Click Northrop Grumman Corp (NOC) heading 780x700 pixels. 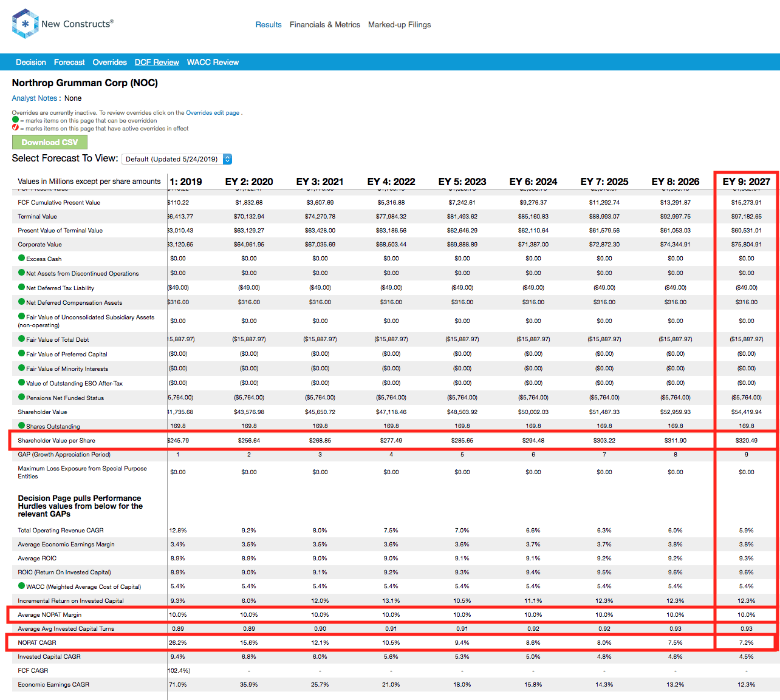tap(85, 83)
